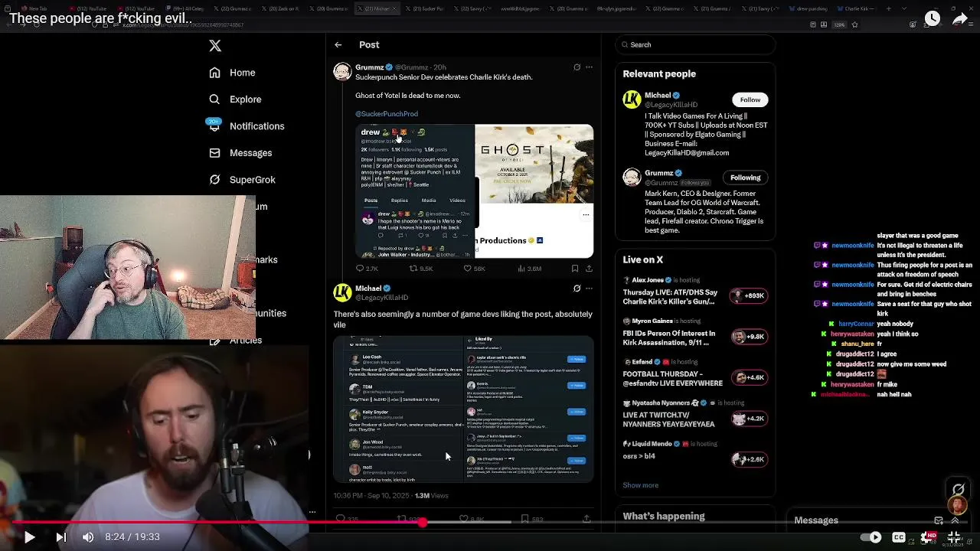Screen dimensions: 980x551
Task: Open the Messages drawer at bottom right
Action: 816,520
